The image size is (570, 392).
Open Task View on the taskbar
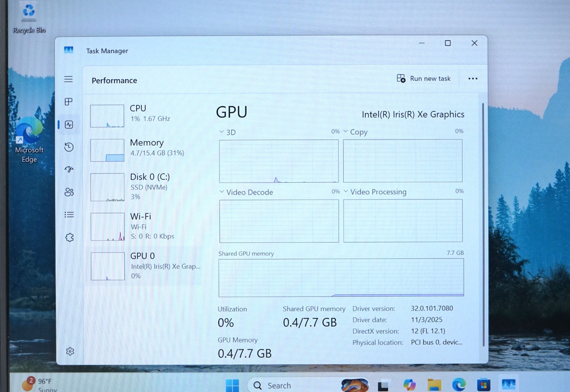(x=383, y=386)
